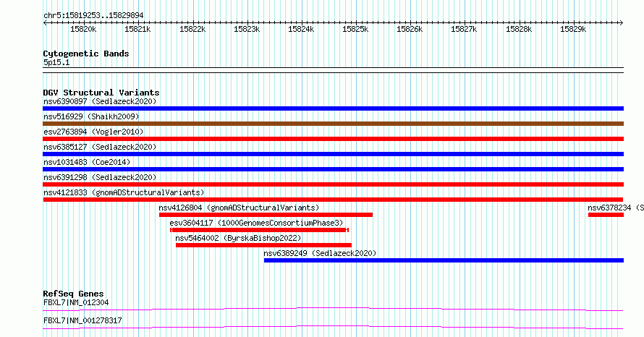The height and width of the screenshot is (337, 644).
Task: Open the nsv6389249 (Sedlazeck2020) text label
Action: coord(320,253)
